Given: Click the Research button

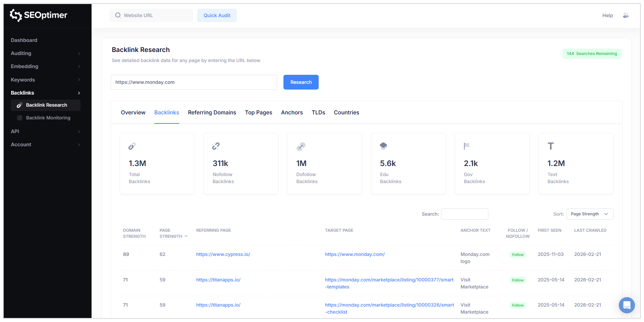Looking at the screenshot, I should click(x=301, y=82).
